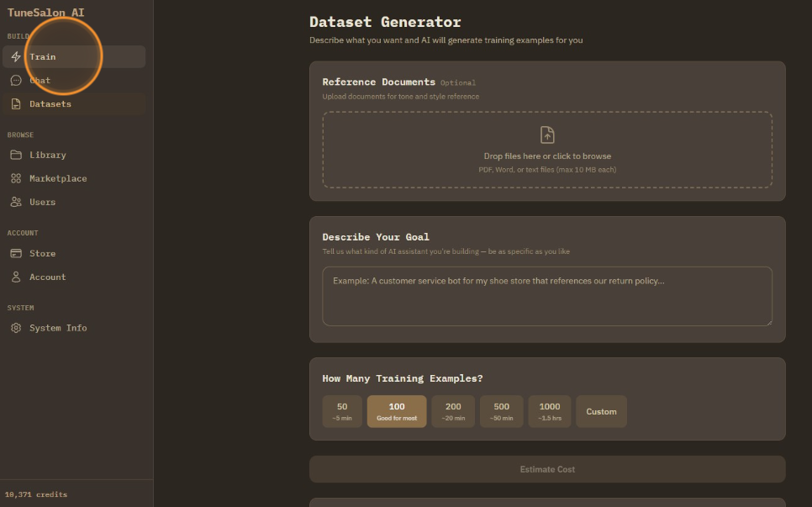The height and width of the screenshot is (507, 812).
Task: Select the 100 examples option
Action: point(397,411)
